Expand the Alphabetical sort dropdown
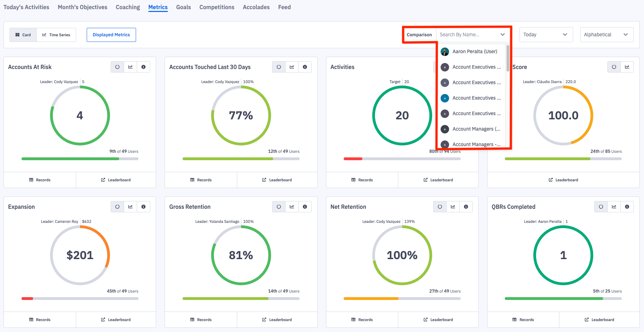 click(x=606, y=35)
